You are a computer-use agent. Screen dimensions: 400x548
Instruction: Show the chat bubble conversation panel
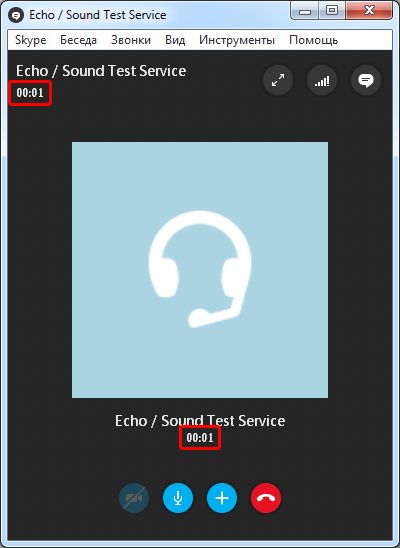366,80
